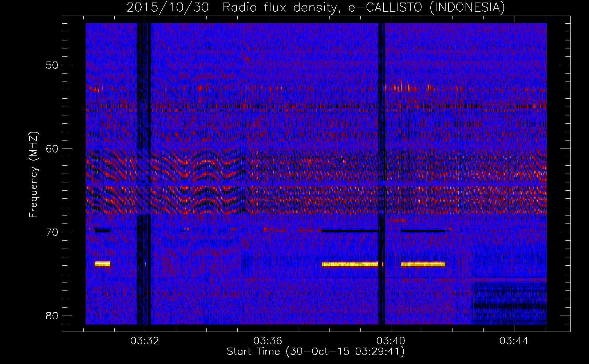Click the 03:44 time tick label
This screenshot has height=364, width=589.
(x=514, y=341)
